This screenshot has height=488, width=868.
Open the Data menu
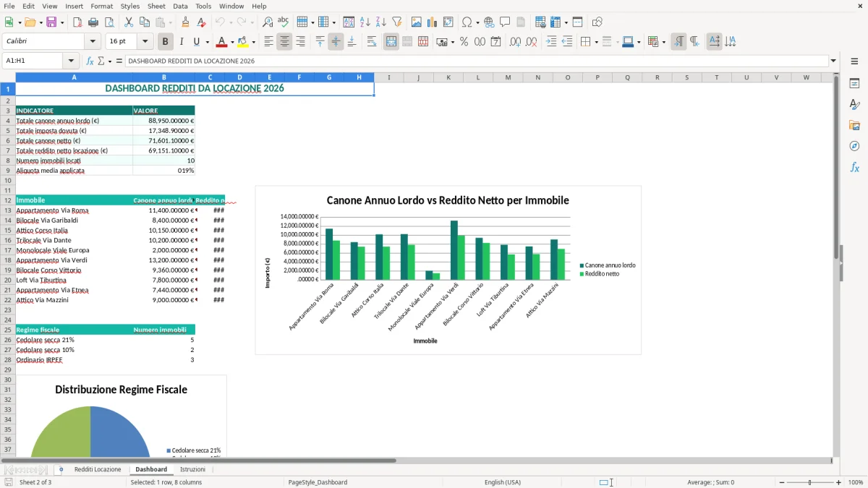(180, 6)
